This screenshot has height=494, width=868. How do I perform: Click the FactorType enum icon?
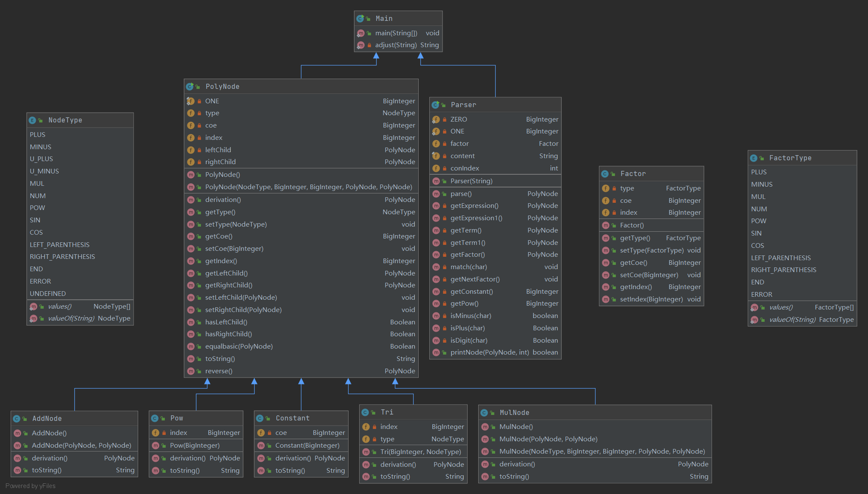[754, 158]
